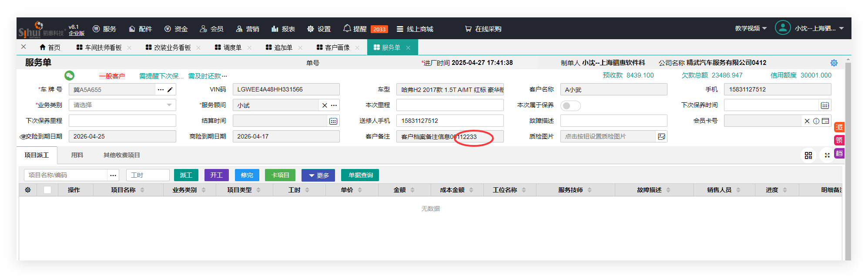Check the select-all checkbox in table header
868x277 pixels.
coord(47,190)
